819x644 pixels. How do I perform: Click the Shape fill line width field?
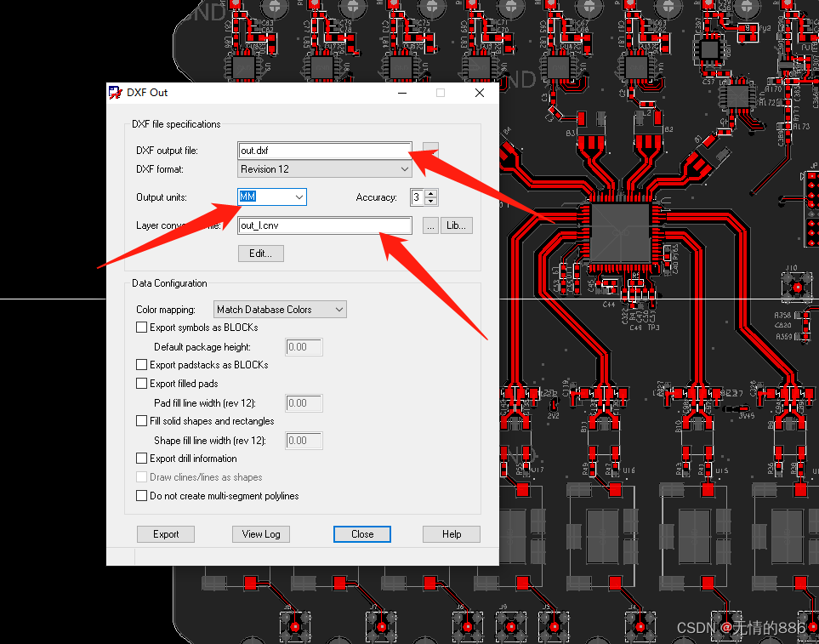(x=304, y=441)
